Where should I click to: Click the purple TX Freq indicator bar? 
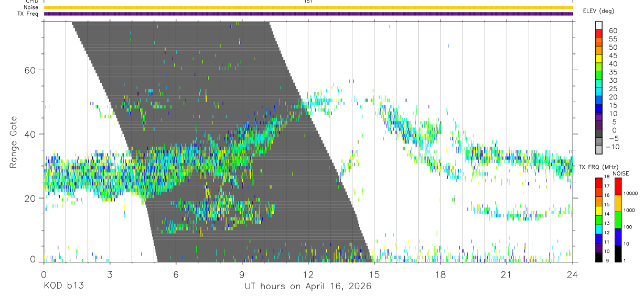[x=308, y=14]
